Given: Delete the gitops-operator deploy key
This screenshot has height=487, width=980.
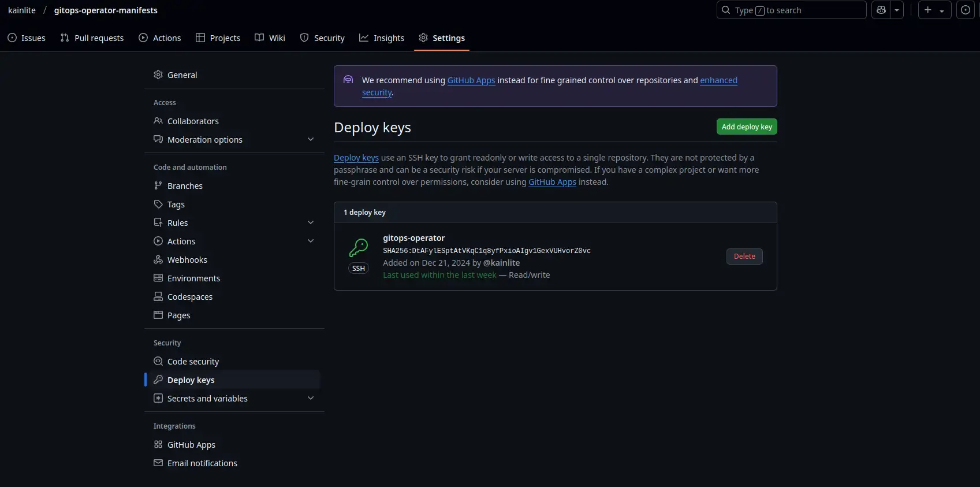Looking at the screenshot, I should coord(744,256).
